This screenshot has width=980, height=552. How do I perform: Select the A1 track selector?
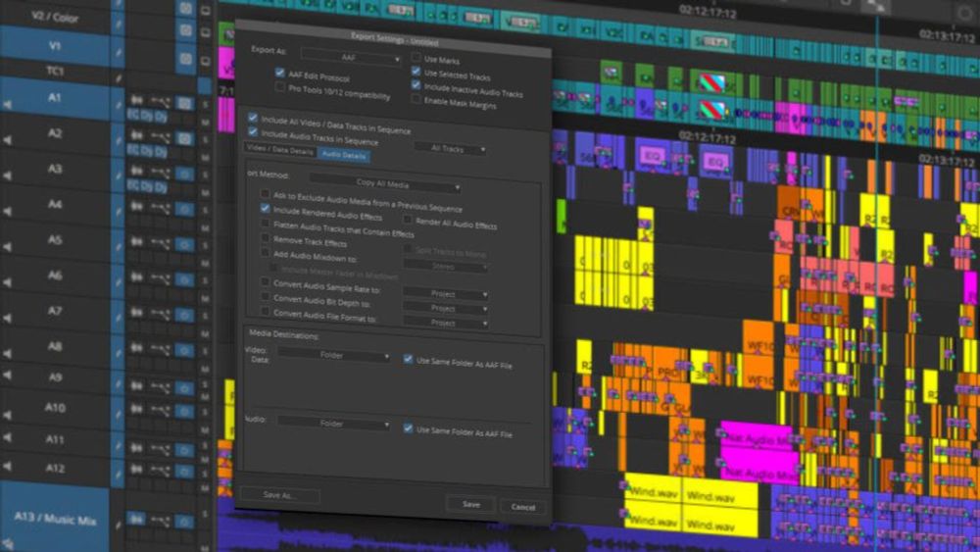(x=55, y=99)
